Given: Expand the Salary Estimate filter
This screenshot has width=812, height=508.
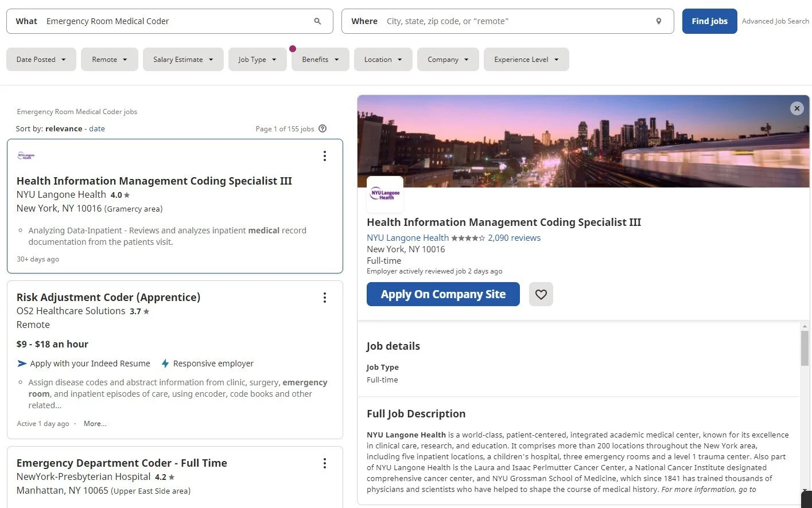Looking at the screenshot, I should (x=182, y=59).
